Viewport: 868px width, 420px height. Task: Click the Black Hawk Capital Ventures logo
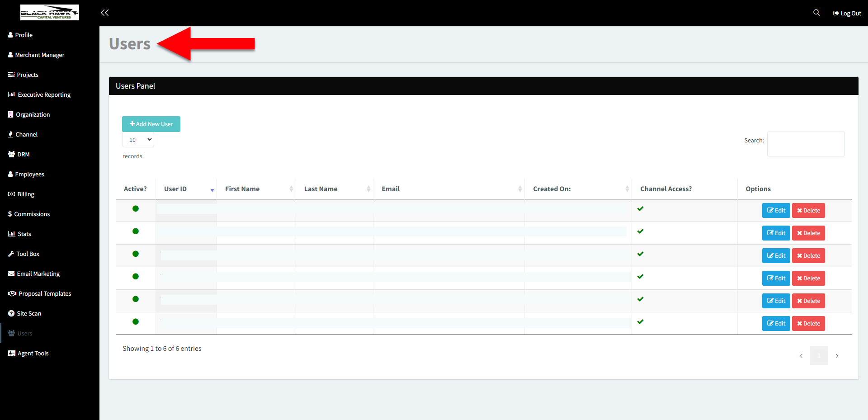pyautogui.click(x=50, y=13)
